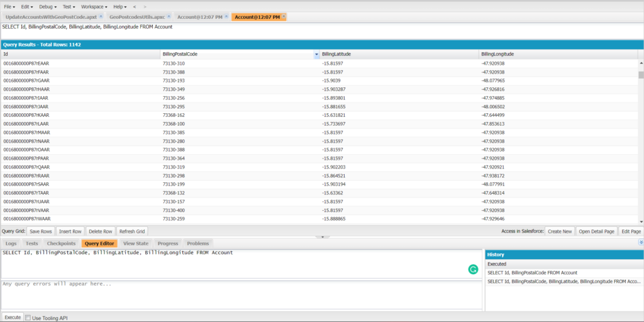Click Open Detail Page button
Screen dimensions: 644x322
pyautogui.click(x=596, y=231)
